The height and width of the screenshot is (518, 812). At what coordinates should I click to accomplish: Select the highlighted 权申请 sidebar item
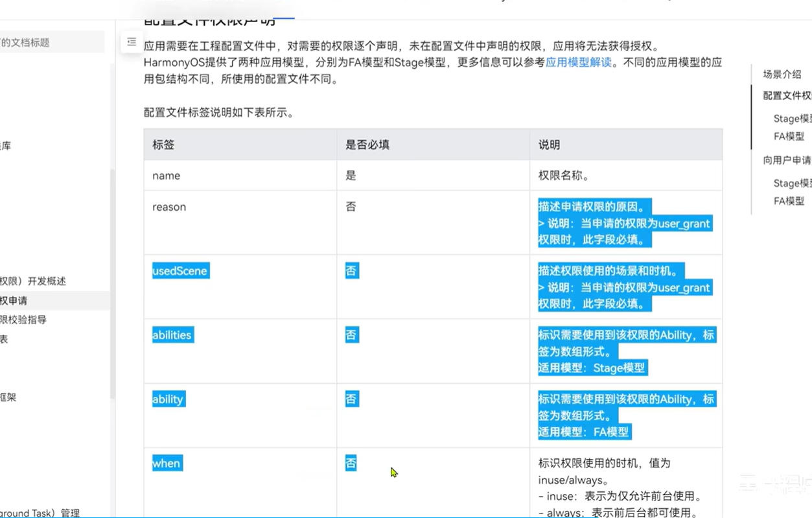14,301
